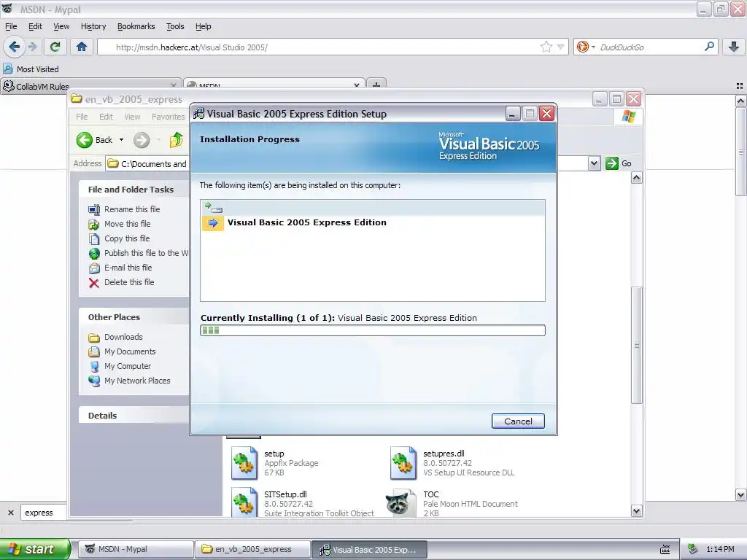747x560 pixels.
Task: Click Explorer scroll up arrow
Action: (x=636, y=178)
